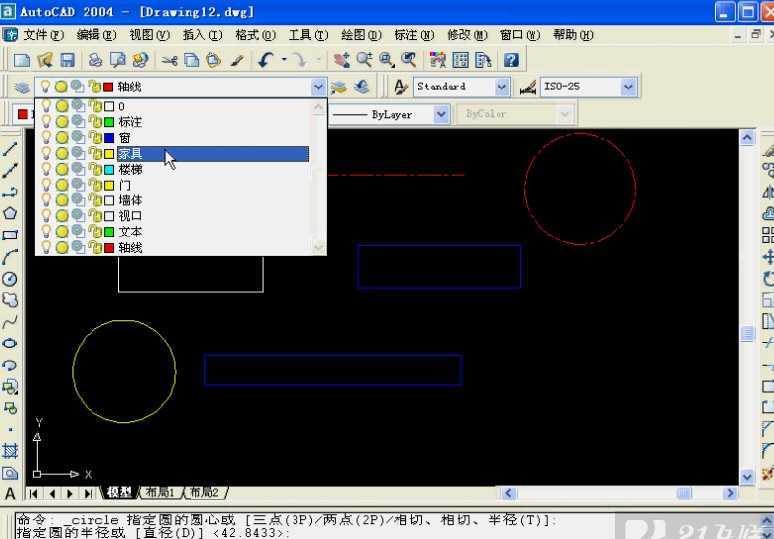
Task: Click the Print Preview icon
Action: [x=117, y=60]
